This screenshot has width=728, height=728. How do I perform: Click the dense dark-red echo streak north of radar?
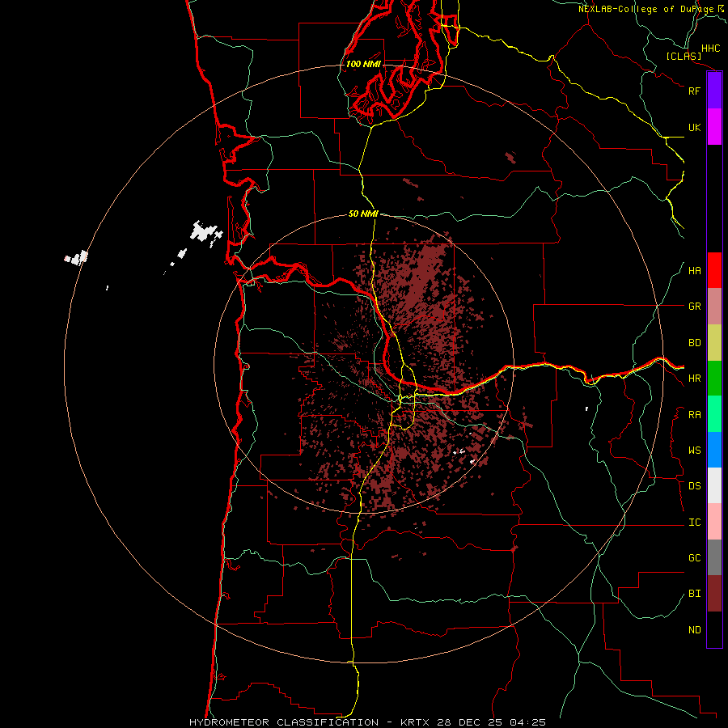(x=421, y=277)
